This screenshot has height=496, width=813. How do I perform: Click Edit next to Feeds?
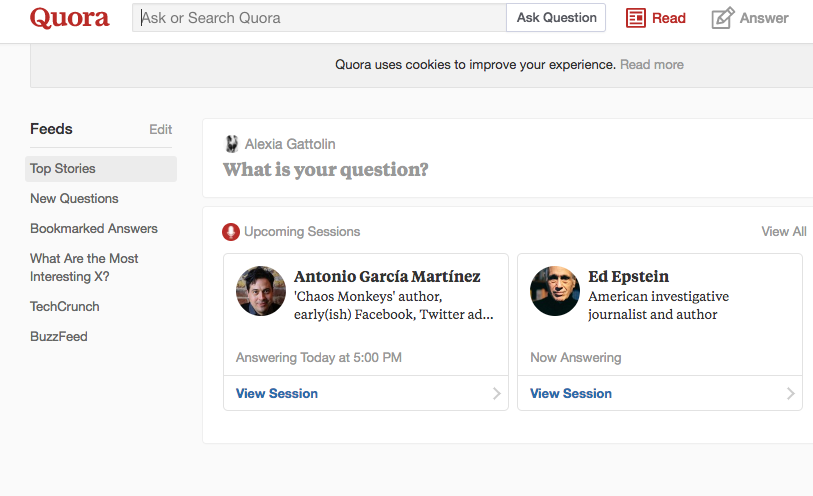(x=161, y=130)
